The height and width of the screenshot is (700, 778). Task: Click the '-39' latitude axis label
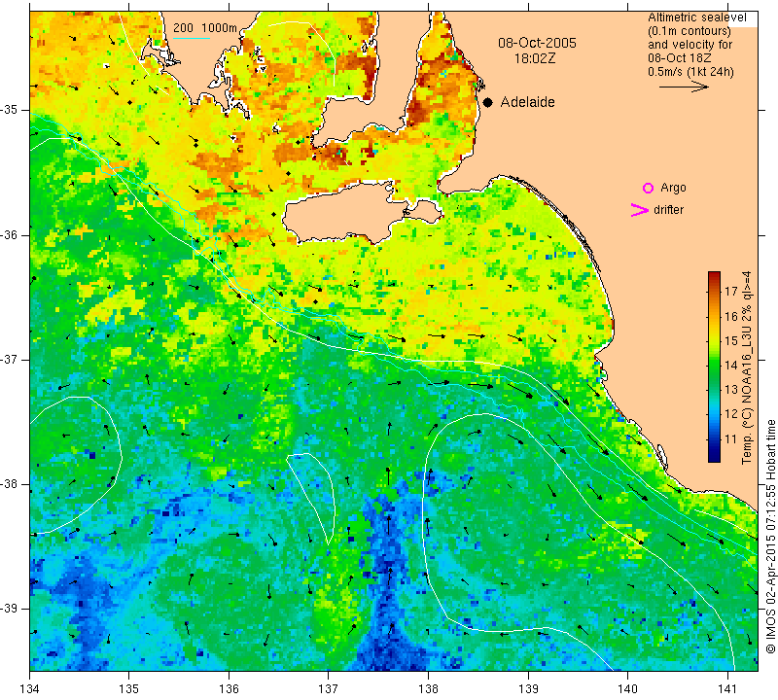pos(9,609)
